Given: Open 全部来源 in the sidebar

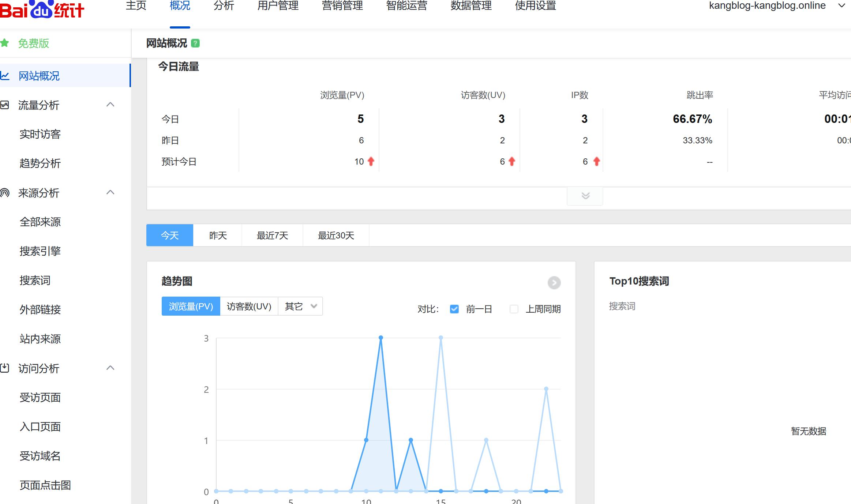Looking at the screenshot, I should coord(40,222).
